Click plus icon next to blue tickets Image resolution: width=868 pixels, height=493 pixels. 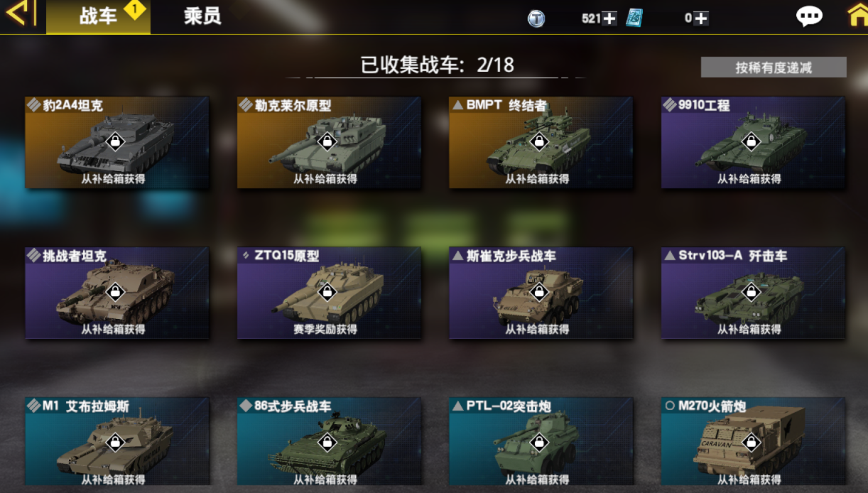point(701,18)
